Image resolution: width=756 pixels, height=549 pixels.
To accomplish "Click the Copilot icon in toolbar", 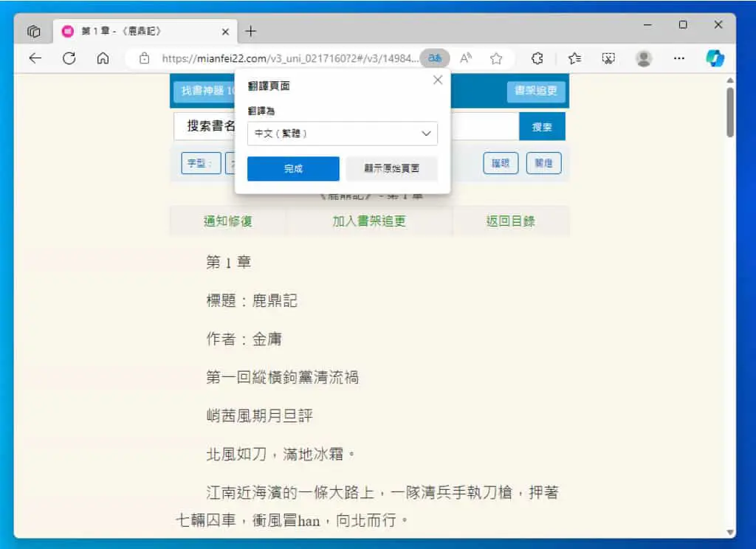I will click(x=715, y=58).
